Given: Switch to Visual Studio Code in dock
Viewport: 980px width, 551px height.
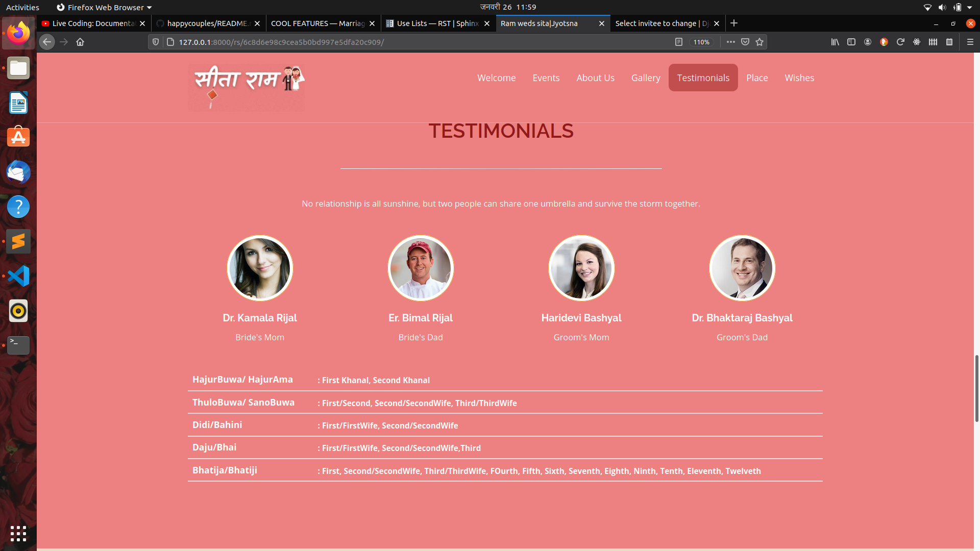Looking at the screenshot, I should [x=18, y=277].
